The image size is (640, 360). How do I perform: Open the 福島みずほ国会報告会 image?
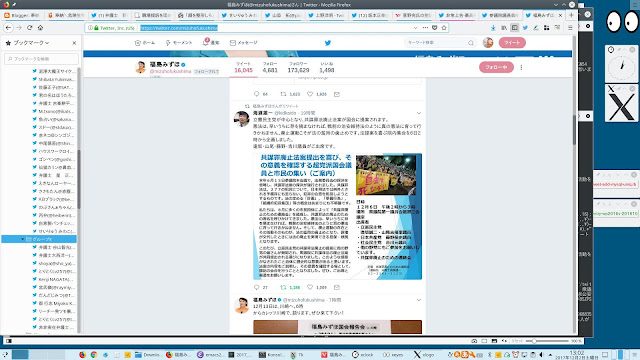338,327
